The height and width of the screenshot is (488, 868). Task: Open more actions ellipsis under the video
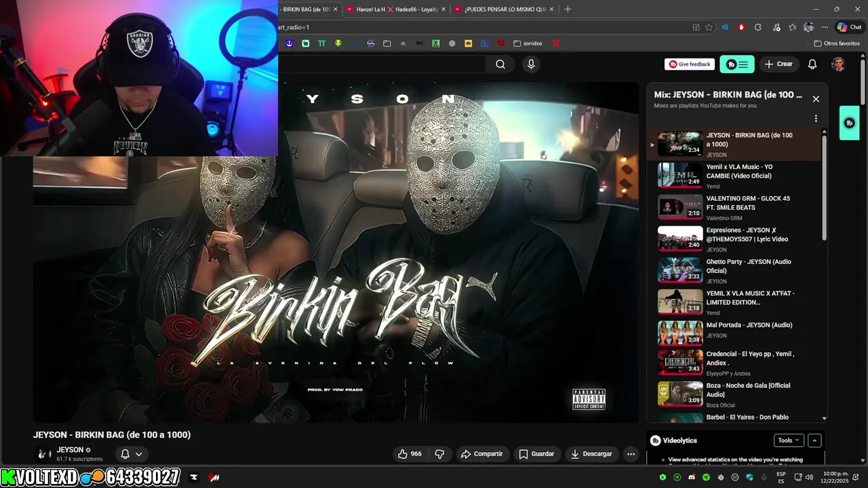pyautogui.click(x=631, y=454)
